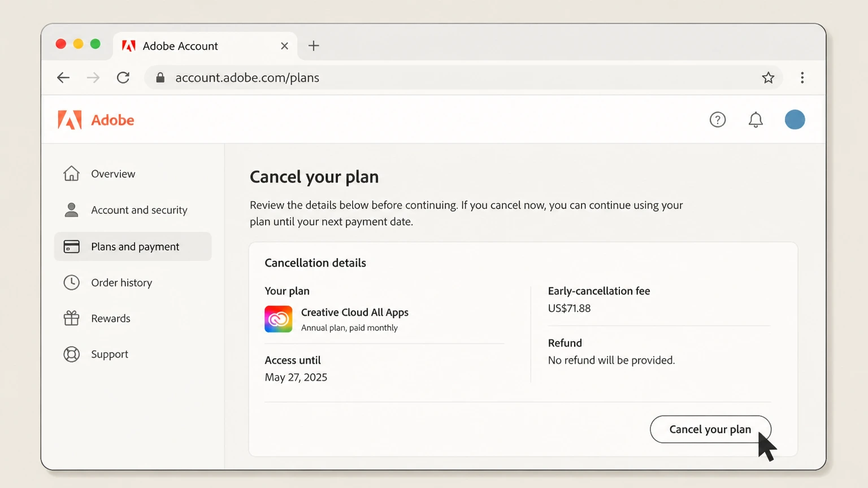Image resolution: width=868 pixels, height=488 pixels.
Task: Click the Cancellation details heading
Action: point(315,263)
